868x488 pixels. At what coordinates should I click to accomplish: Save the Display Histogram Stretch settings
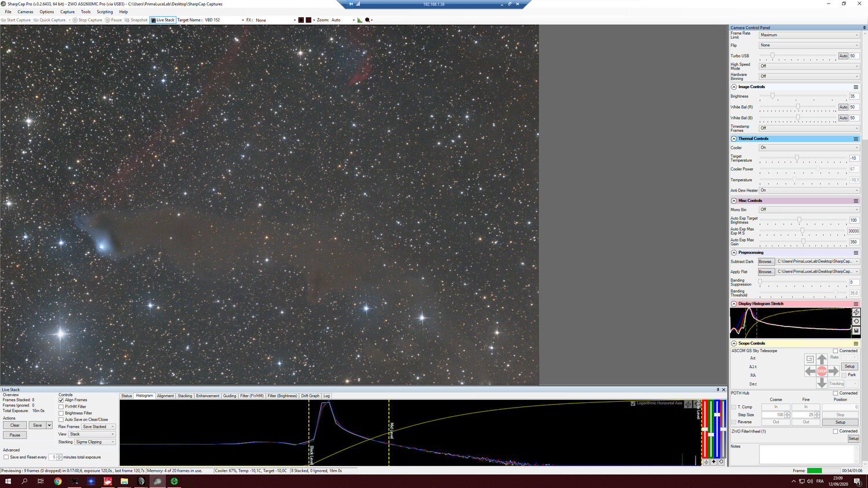(856, 331)
